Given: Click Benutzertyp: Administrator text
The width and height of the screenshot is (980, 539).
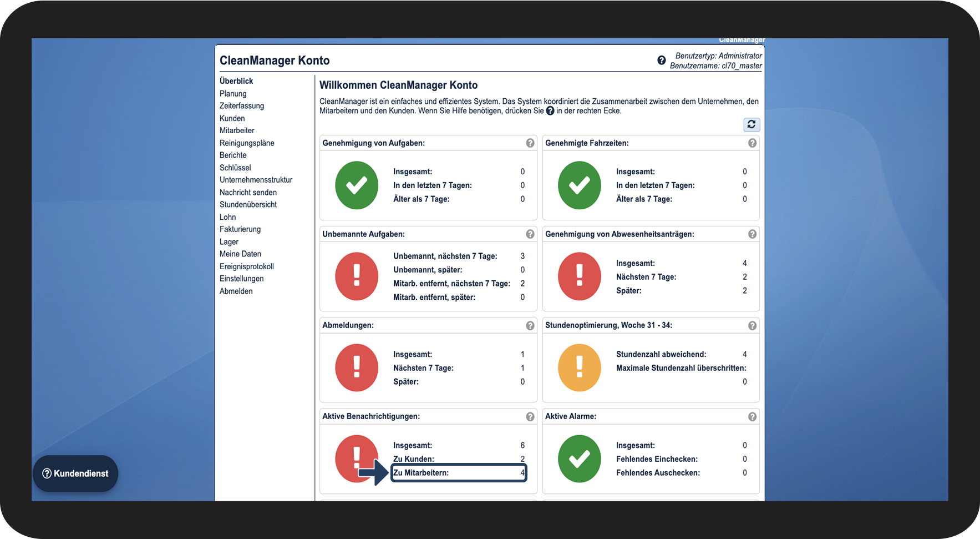Looking at the screenshot, I should pyautogui.click(x=719, y=56).
